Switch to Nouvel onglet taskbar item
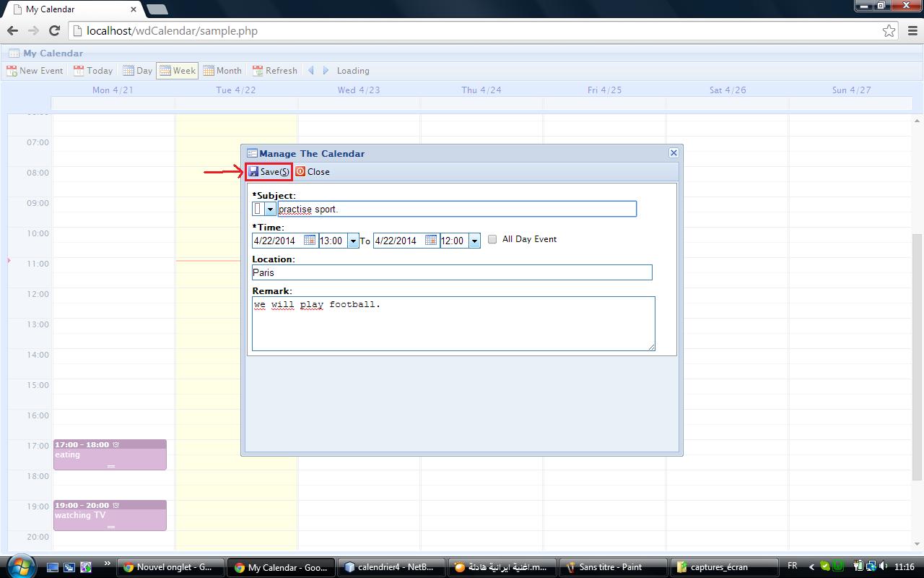924x578 pixels. pos(170,567)
